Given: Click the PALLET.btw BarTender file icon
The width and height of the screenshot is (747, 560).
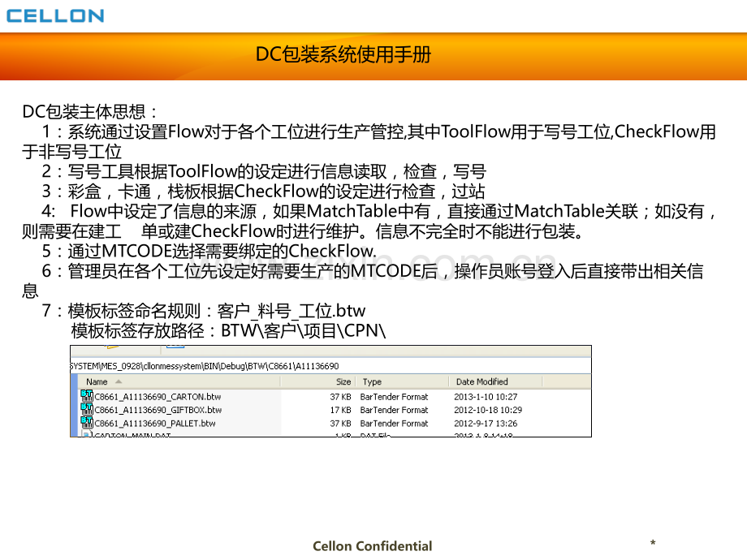Looking at the screenshot, I should pos(87,423).
